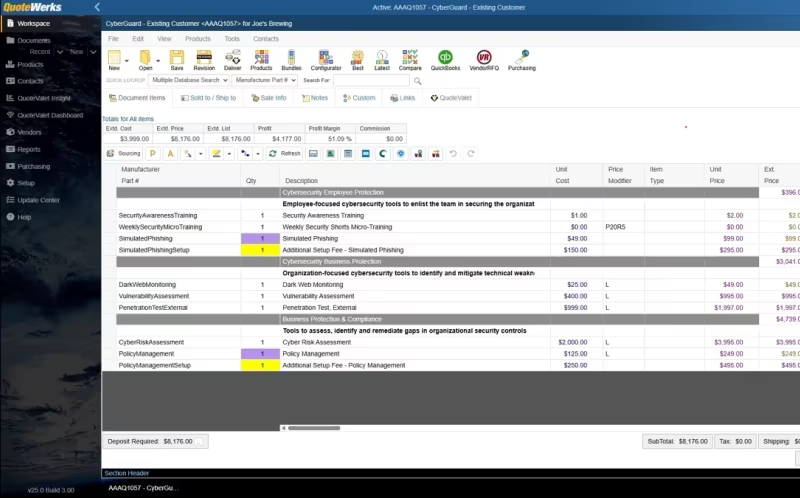Open the Tools menu

tap(232, 39)
